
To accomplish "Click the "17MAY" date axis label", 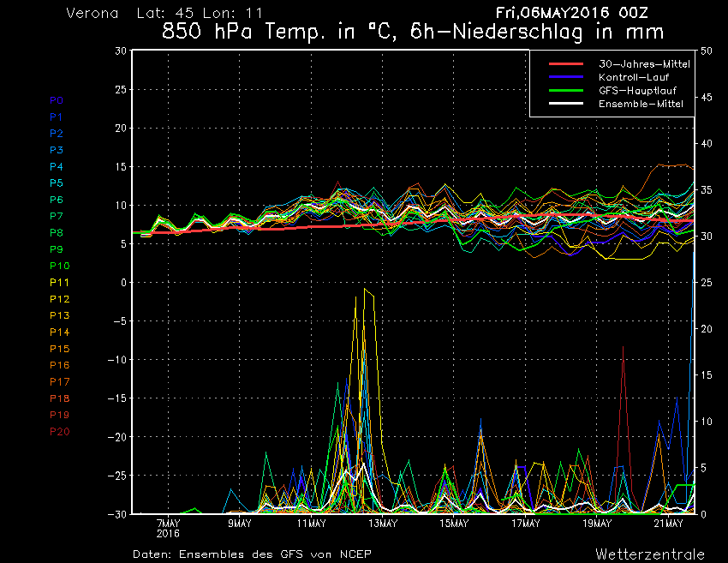I will coord(526,524).
